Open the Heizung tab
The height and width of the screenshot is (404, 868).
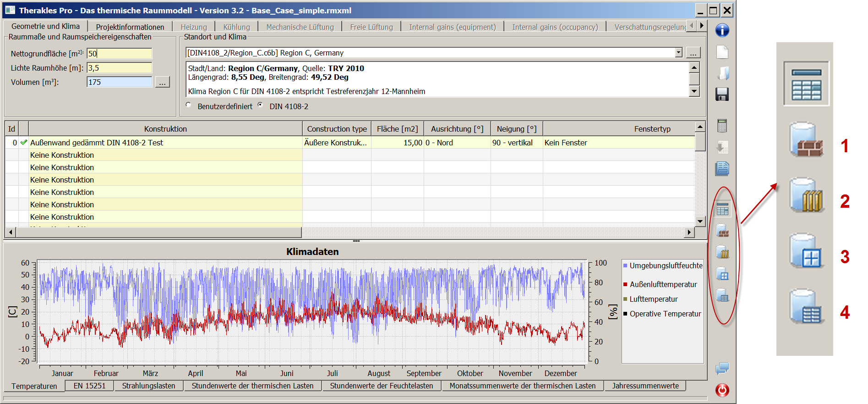click(x=194, y=27)
